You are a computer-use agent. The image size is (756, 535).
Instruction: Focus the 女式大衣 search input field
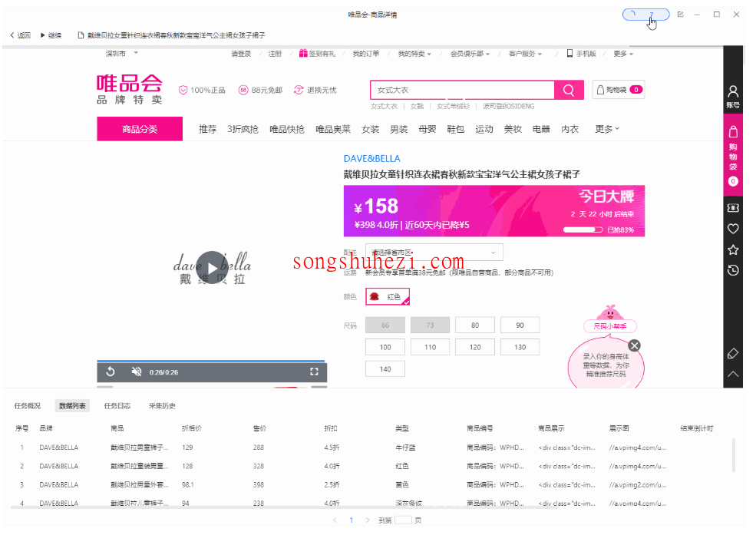[x=463, y=90]
